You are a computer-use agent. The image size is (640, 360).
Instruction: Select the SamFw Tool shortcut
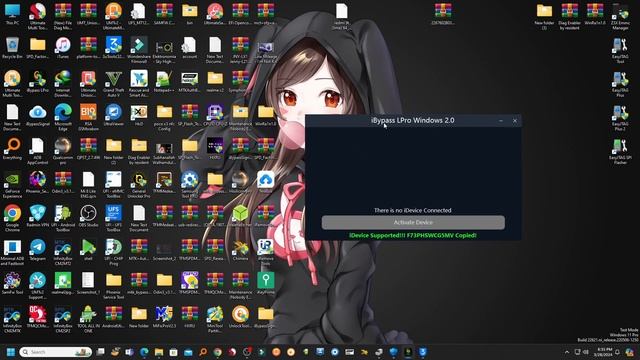point(12,283)
